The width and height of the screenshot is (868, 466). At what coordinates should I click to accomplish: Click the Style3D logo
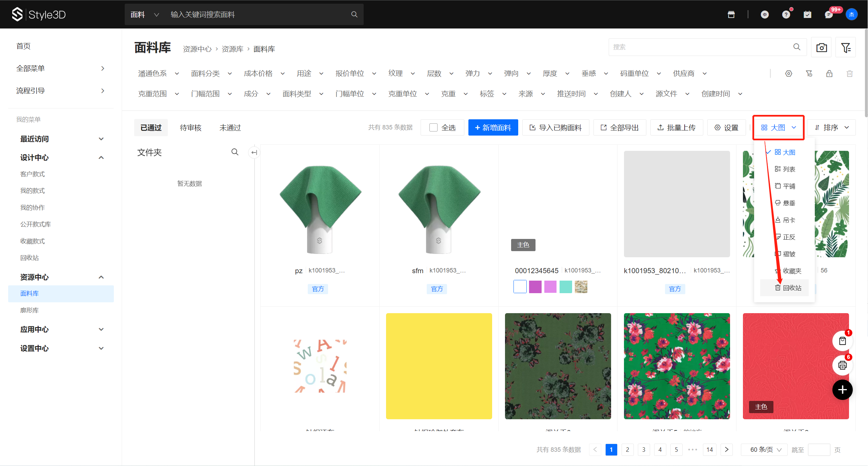pos(39,15)
